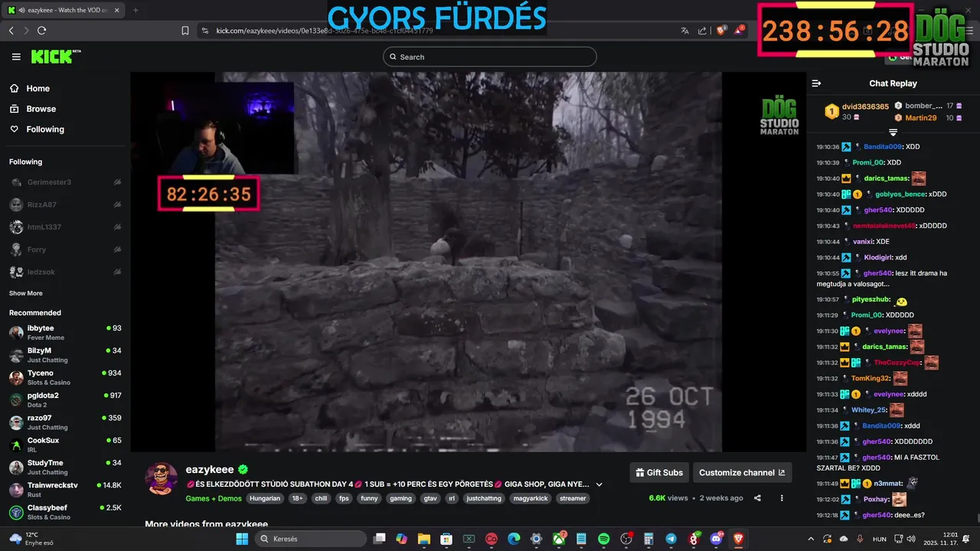Open recommended channel Tyceno
The width and height of the screenshot is (980, 551).
coord(65,377)
